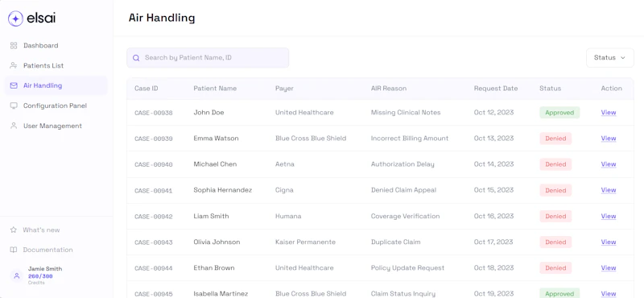The height and width of the screenshot is (298, 644).
Task: Click case ID CASE-00944
Action: click(x=154, y=268)
